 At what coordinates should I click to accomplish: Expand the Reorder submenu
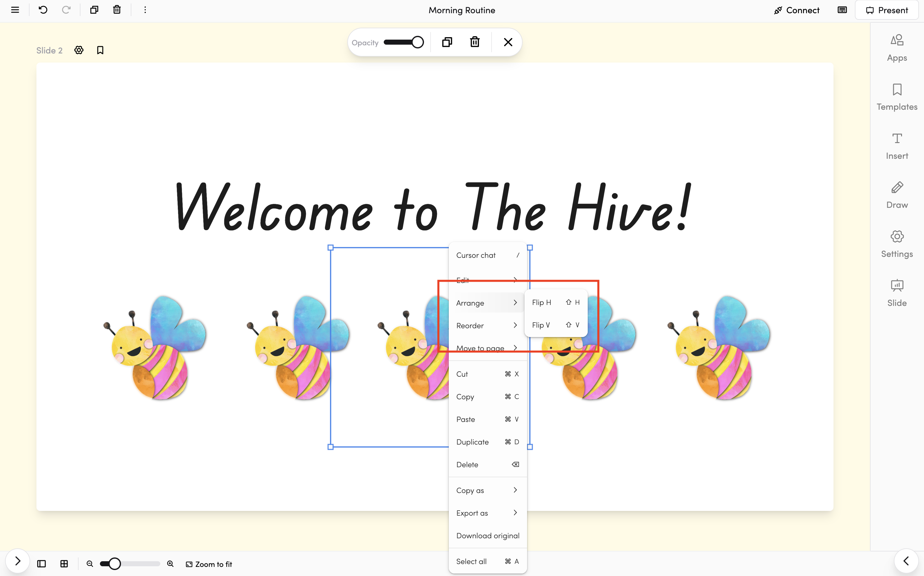[x=487, y=325]
